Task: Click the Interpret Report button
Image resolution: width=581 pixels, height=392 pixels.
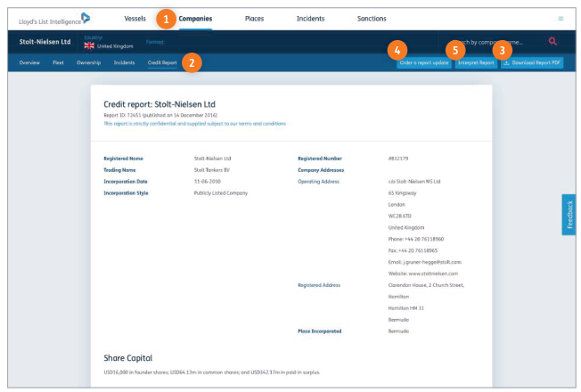Action: coord(476,62)
